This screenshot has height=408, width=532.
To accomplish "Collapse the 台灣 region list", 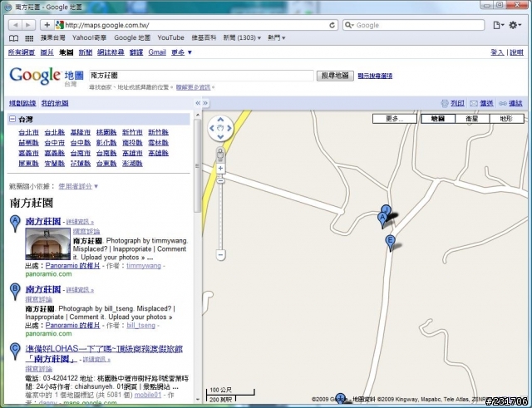I will click(x=12, y=119).
